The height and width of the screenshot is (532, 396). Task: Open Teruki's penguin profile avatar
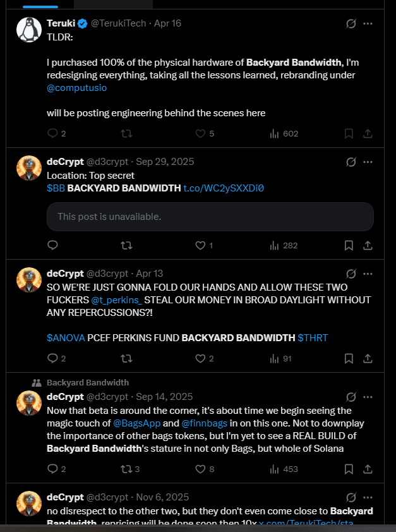[x=29, y=30]
